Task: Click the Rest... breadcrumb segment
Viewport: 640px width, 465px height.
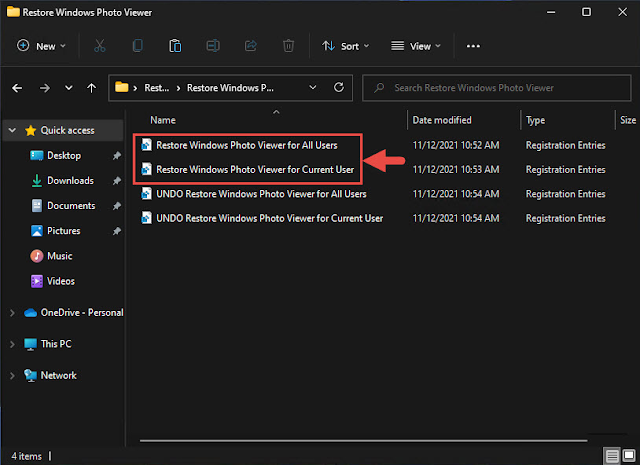Action: pos(156,88)
